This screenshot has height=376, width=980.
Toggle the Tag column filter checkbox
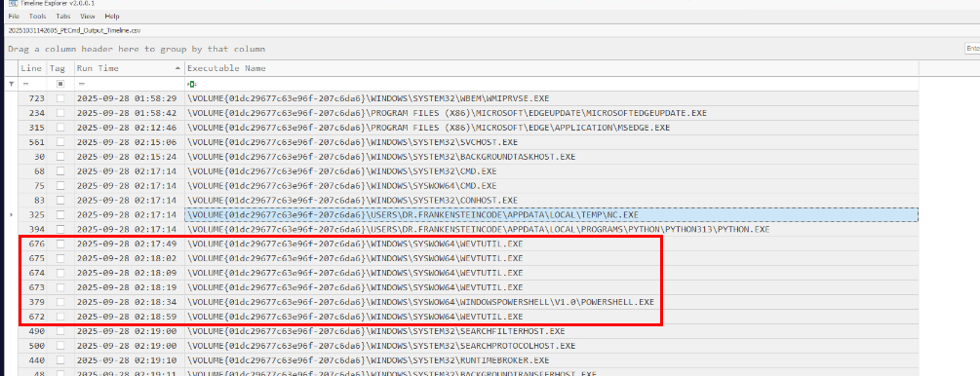click(x=60, y=83)
